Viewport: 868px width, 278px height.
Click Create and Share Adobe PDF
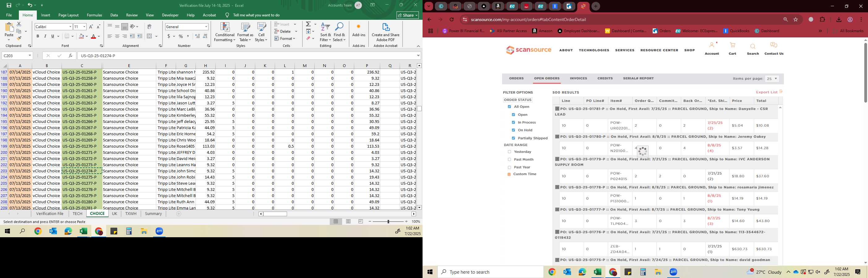tap(385, 32)
